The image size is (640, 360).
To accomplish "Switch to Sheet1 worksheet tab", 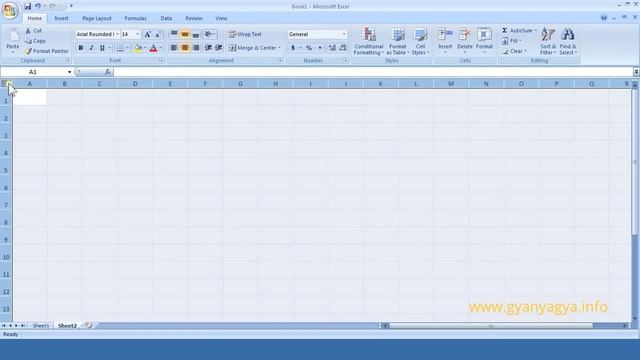I will coord(41,326).
